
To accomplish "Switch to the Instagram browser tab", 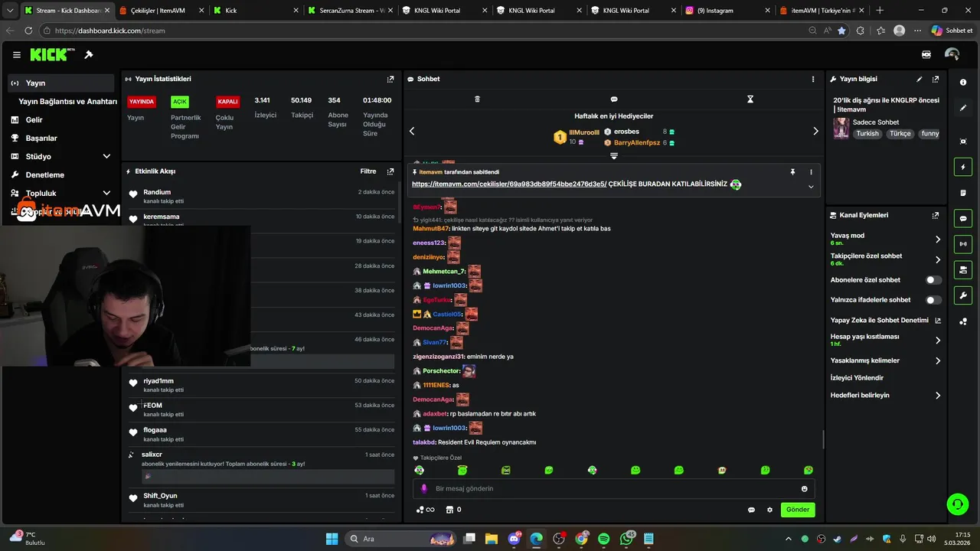I will click(727, 11).
